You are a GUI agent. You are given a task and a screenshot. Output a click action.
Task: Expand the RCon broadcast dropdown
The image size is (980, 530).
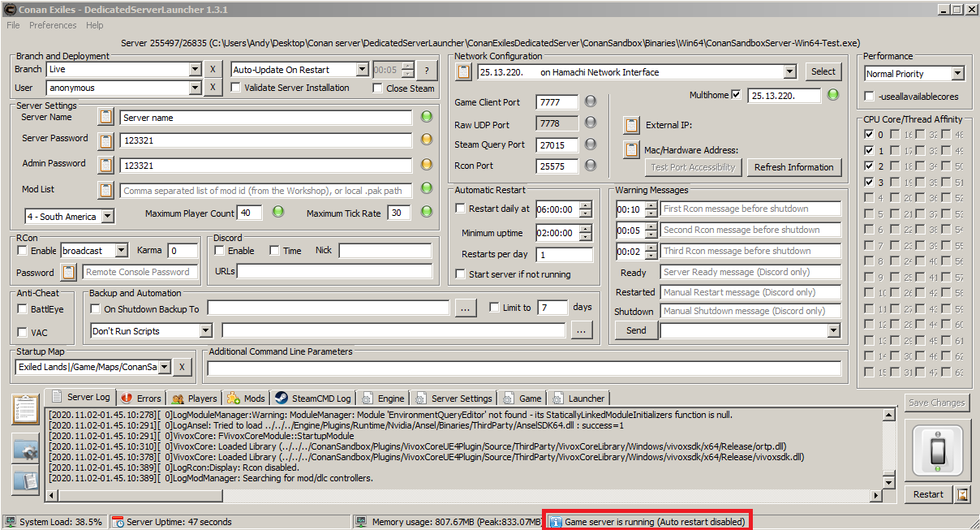coord(122,251)
